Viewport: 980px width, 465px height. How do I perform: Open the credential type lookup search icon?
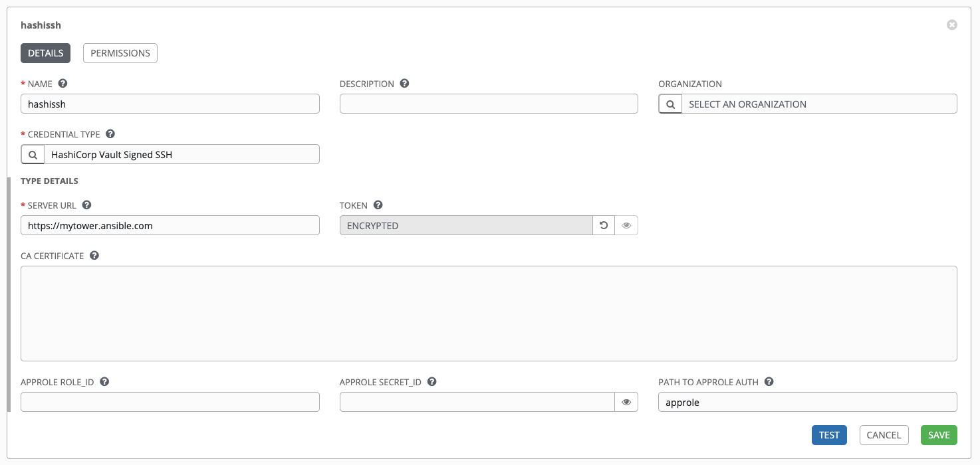point(33,154)
